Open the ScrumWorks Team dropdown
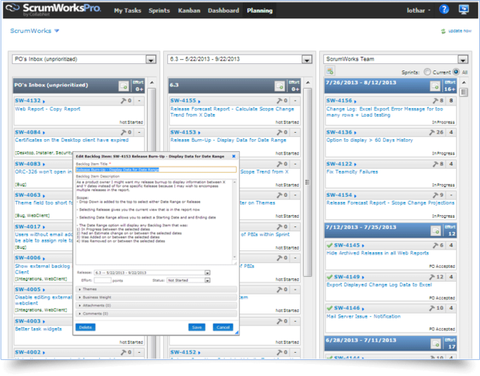 click(x=463, y=60)
